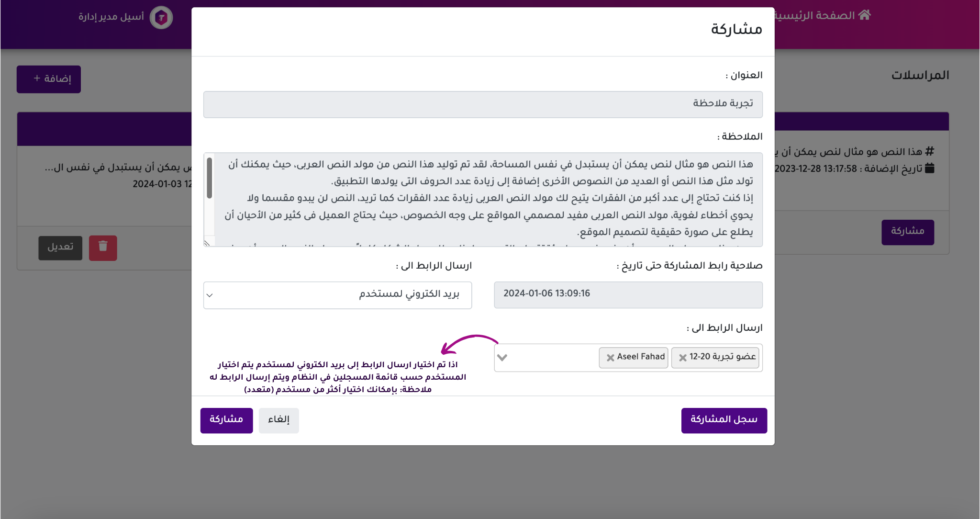Image resolution: width=980 pixels, height=519 pixels.
Task: Open the بريد الكتروني لمستخدم dropdown
Action: point(337,295)
